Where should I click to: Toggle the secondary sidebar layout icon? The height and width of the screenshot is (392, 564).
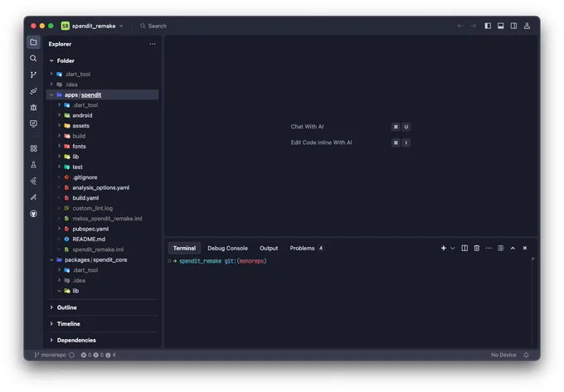pos(513,26)
